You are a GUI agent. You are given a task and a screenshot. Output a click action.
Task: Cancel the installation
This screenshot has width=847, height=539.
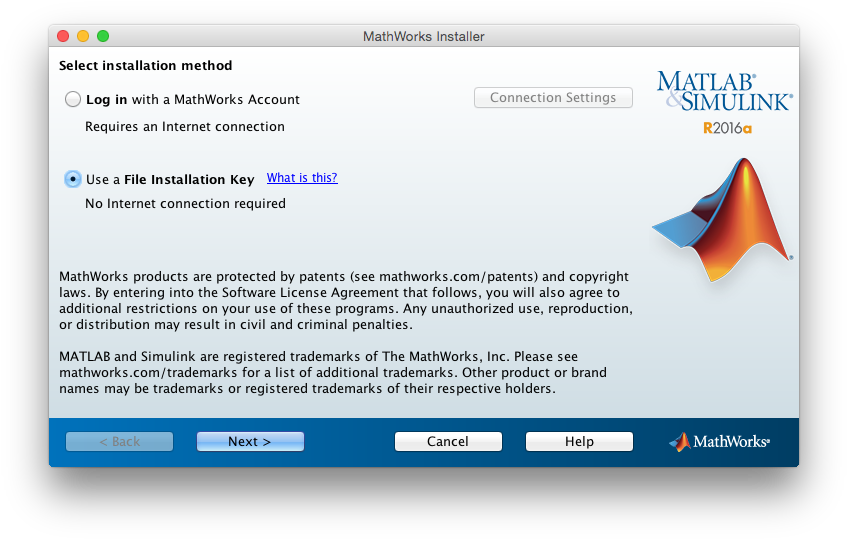tap(448, 441)
